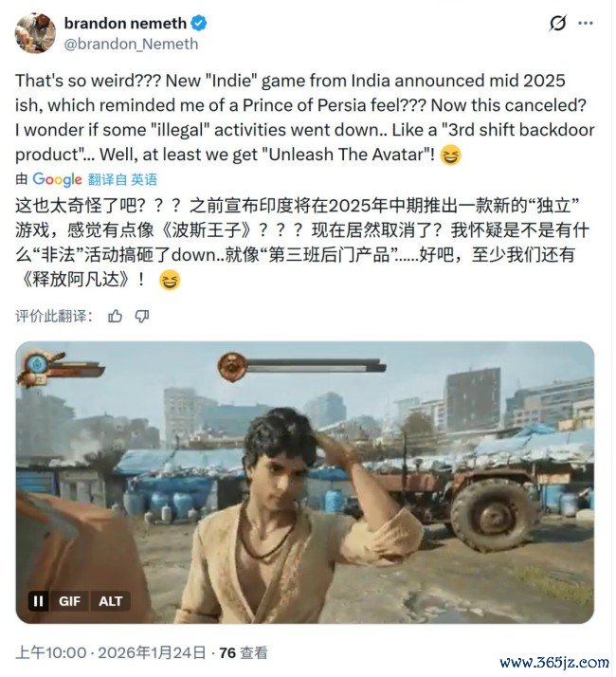Open the game GIF media preview

[x=305, y=483]
